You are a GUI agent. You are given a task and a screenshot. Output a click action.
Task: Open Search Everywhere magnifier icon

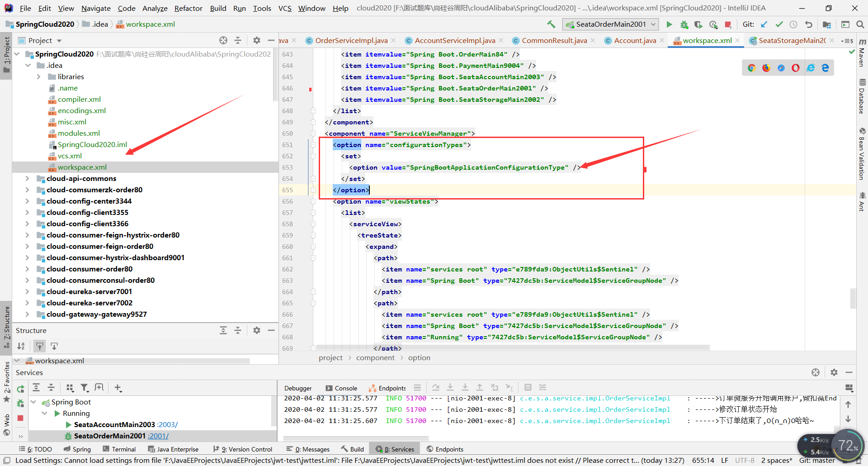[860, 24]
